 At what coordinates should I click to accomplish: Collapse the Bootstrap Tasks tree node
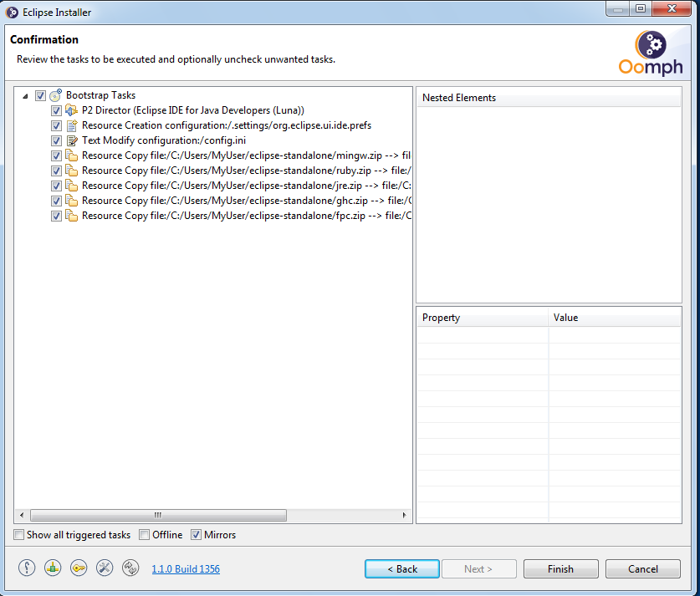(x=25, y=95)
